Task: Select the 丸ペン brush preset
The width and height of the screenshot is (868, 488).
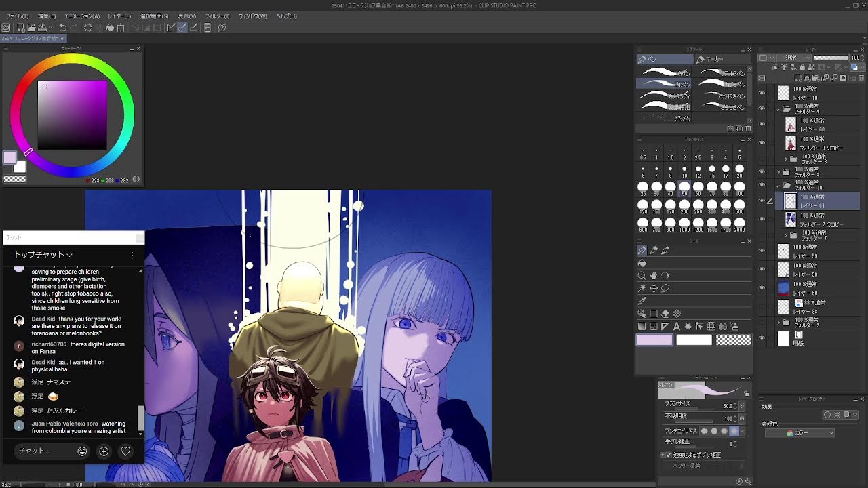Action: [x=665, y=84]
